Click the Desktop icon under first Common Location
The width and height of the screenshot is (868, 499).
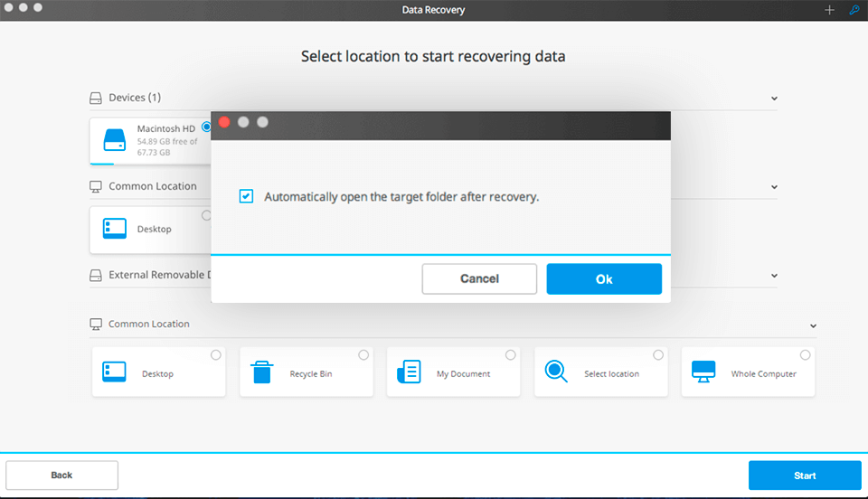click(115, 229)
